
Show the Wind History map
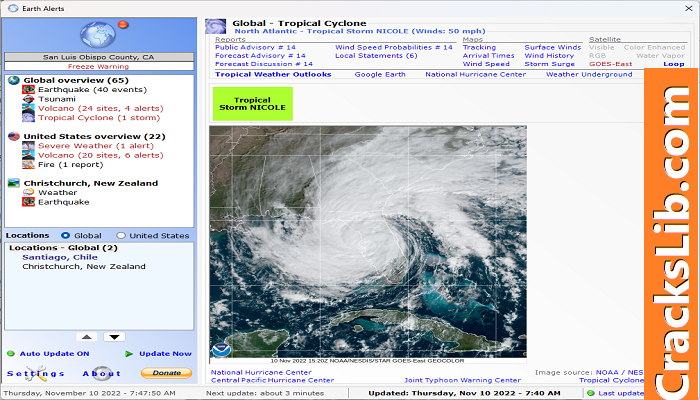549,56
